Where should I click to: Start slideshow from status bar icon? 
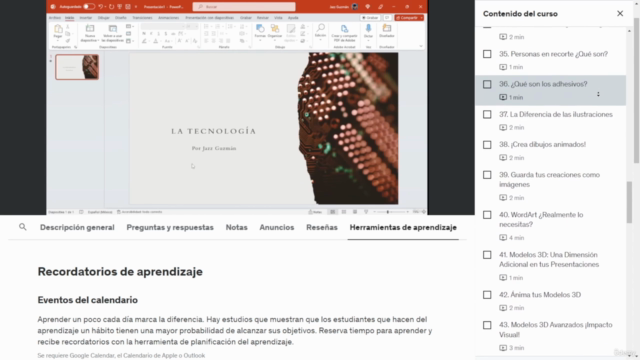(366, 212)
